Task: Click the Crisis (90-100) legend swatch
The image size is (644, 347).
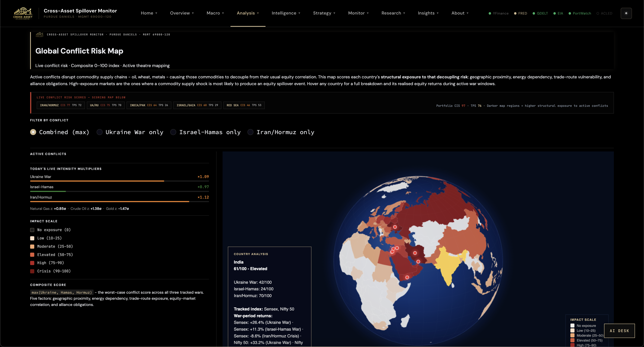Action: 32,271
